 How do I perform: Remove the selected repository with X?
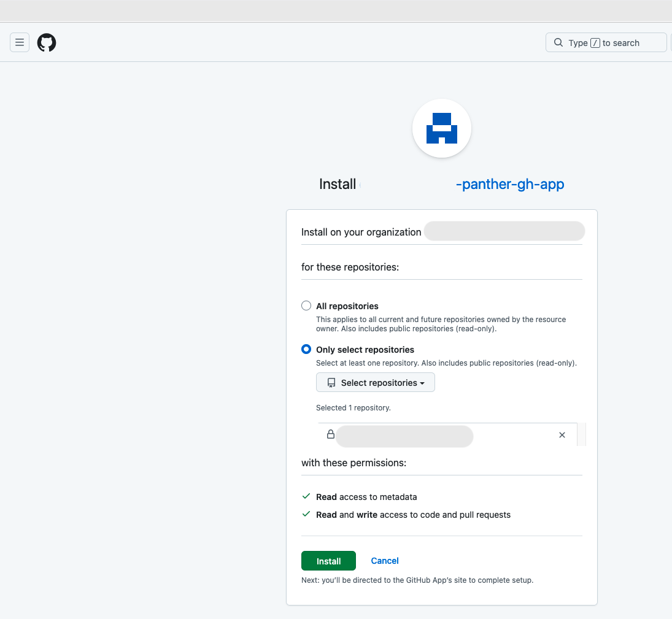tap(562, 435)
